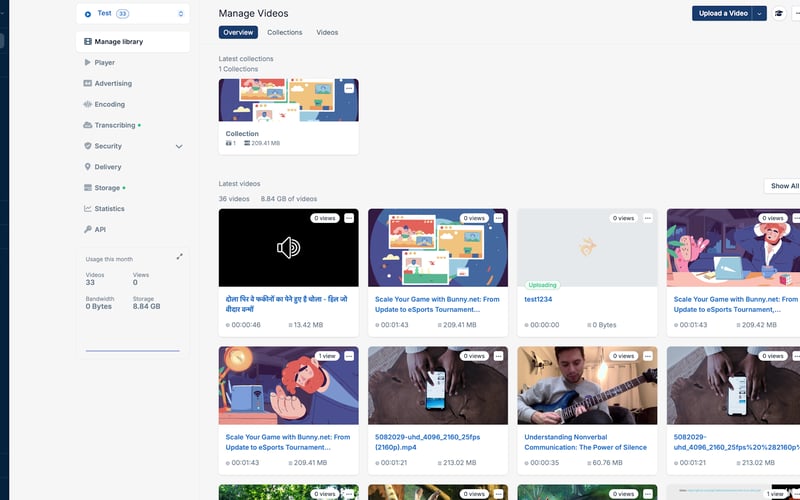Click the Manage library sidebar item

pos(133,42)
